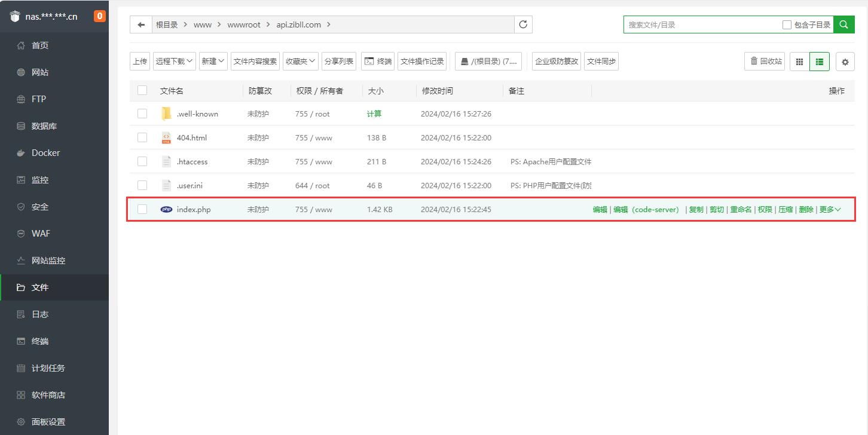The image size is (868, 435).
Task: Open file manager settings gear
Action: coord(845,61)
